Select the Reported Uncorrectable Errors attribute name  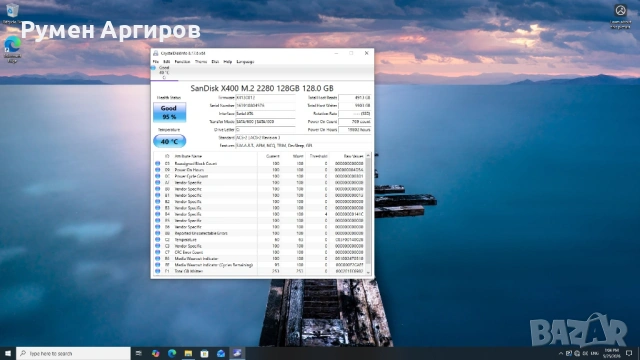click(x=201, y=233)
